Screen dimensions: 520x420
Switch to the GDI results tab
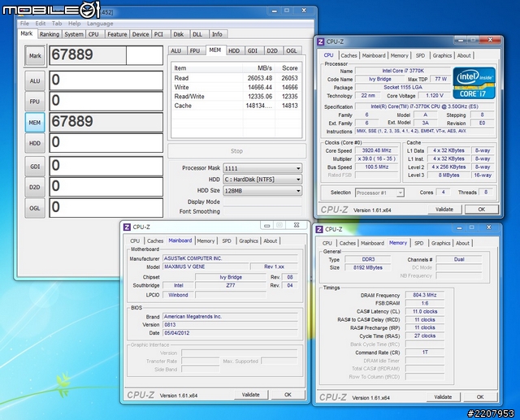click(253, 50)
